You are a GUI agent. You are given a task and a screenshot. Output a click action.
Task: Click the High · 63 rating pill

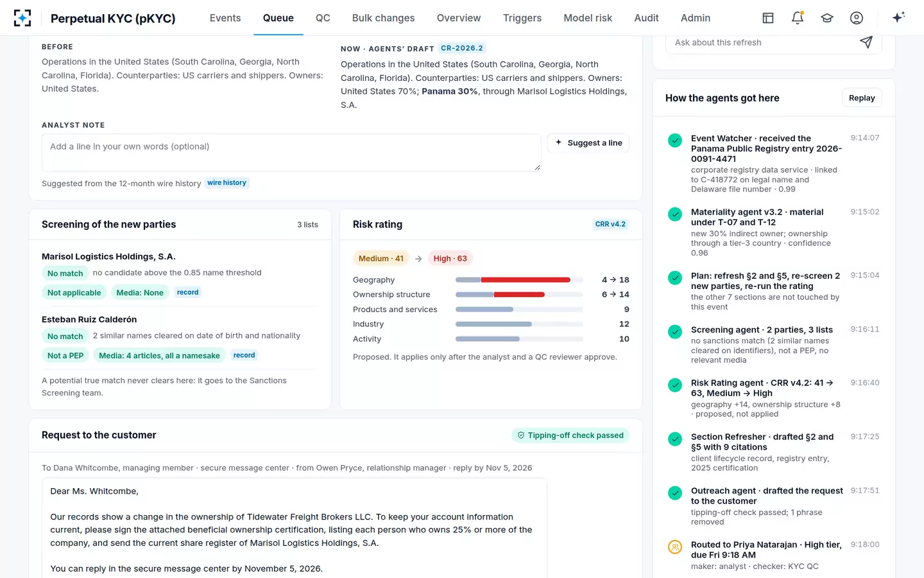450,259
